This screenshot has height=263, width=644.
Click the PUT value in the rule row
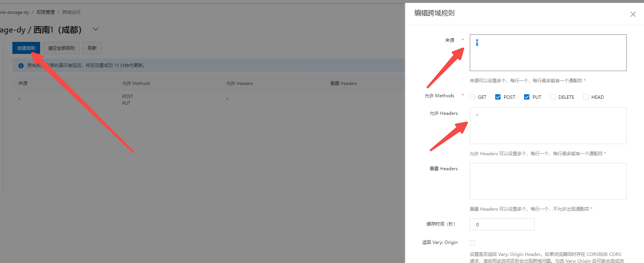[x=126, y=103]
